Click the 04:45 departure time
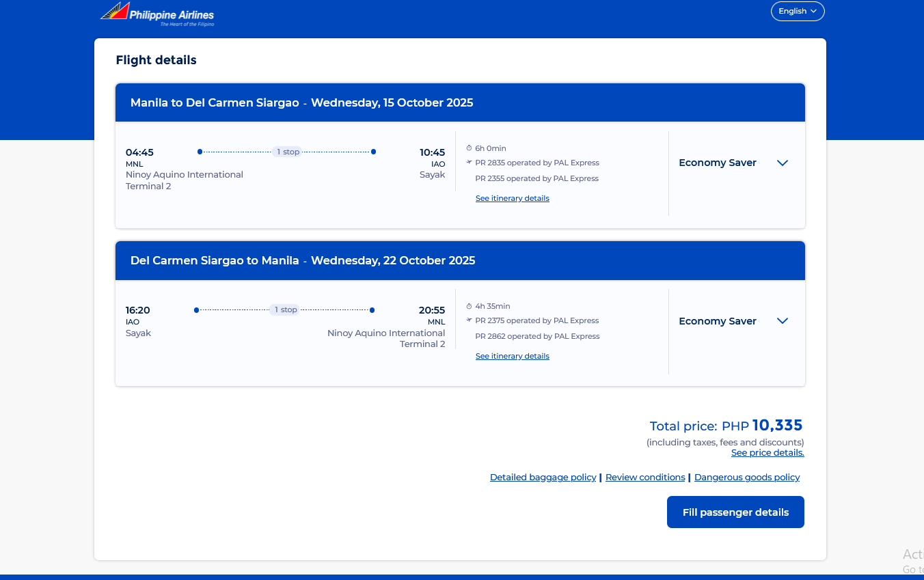This screenshot has width=924, height=580. pos(139,152)
